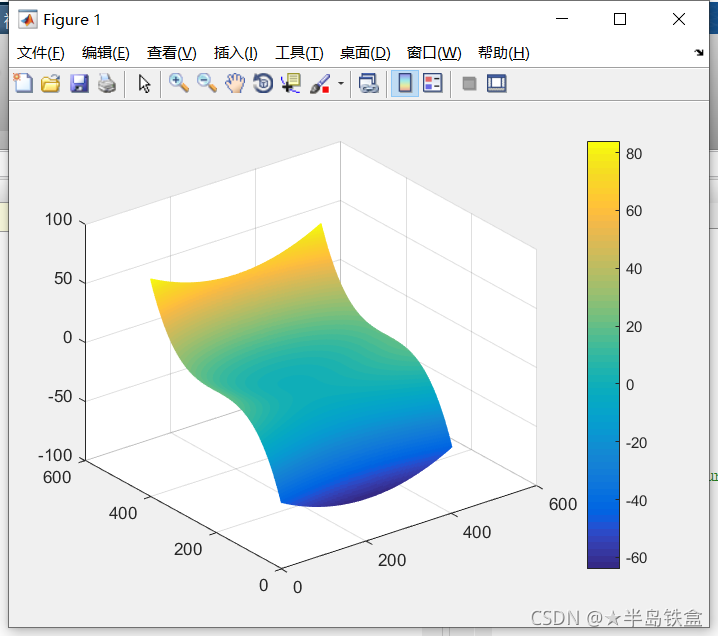Print the figure with the printer icon

106,84
